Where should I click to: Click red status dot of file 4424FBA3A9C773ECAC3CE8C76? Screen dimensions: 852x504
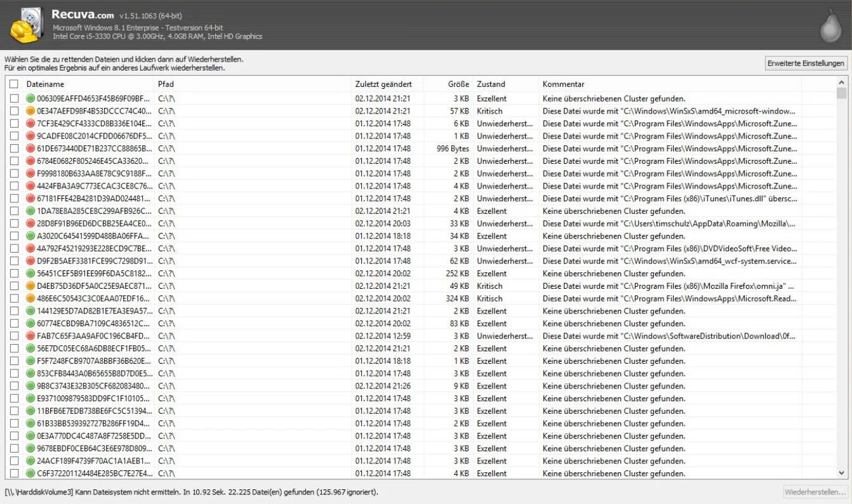coord(30,186)
